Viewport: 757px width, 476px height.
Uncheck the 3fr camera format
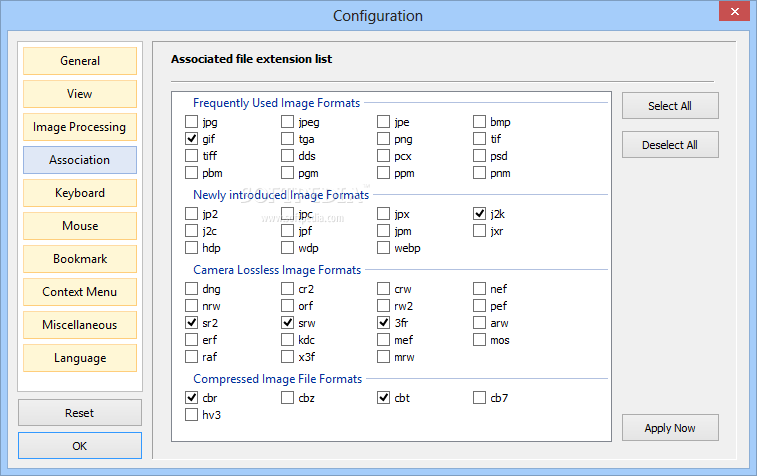click(x=383, y=322)
